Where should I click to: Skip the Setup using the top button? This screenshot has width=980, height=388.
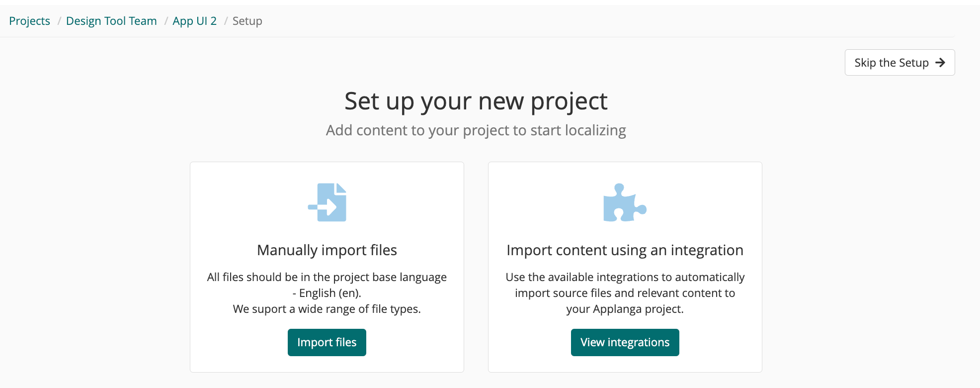[x=899, y=63]
